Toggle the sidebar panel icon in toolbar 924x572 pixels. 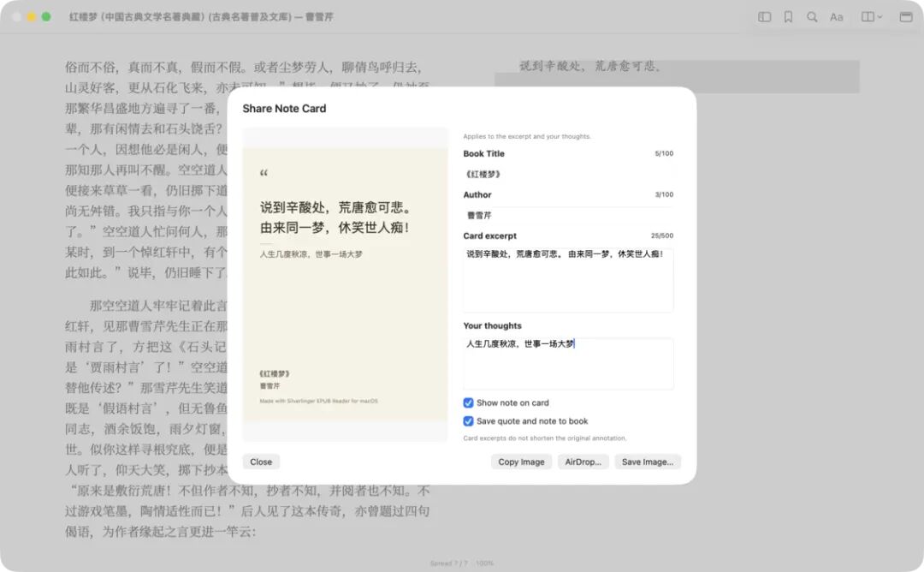tap(764, 17)
